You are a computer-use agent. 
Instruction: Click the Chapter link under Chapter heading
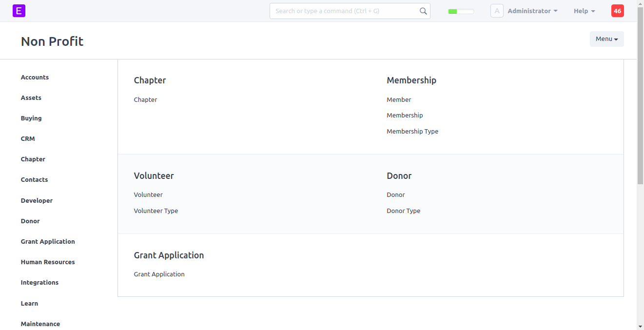pyautogui.click(x=145, y=100)
